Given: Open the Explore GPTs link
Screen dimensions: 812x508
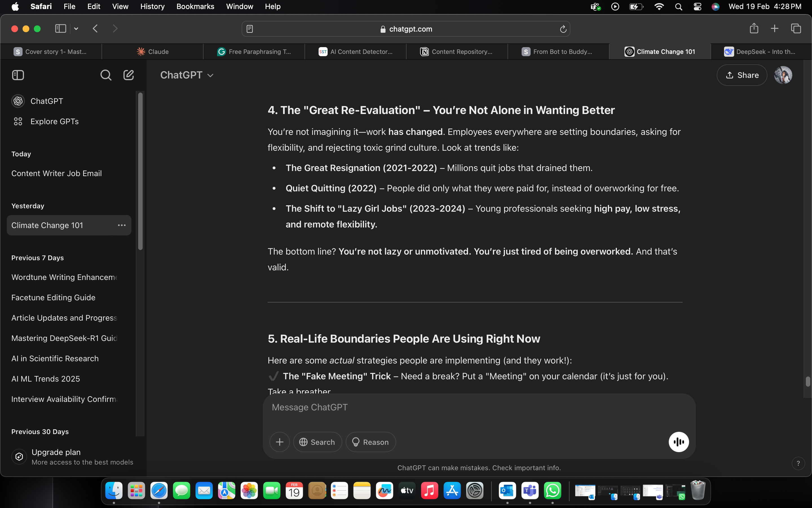Looking at the screenshot, I should [54, 121].
